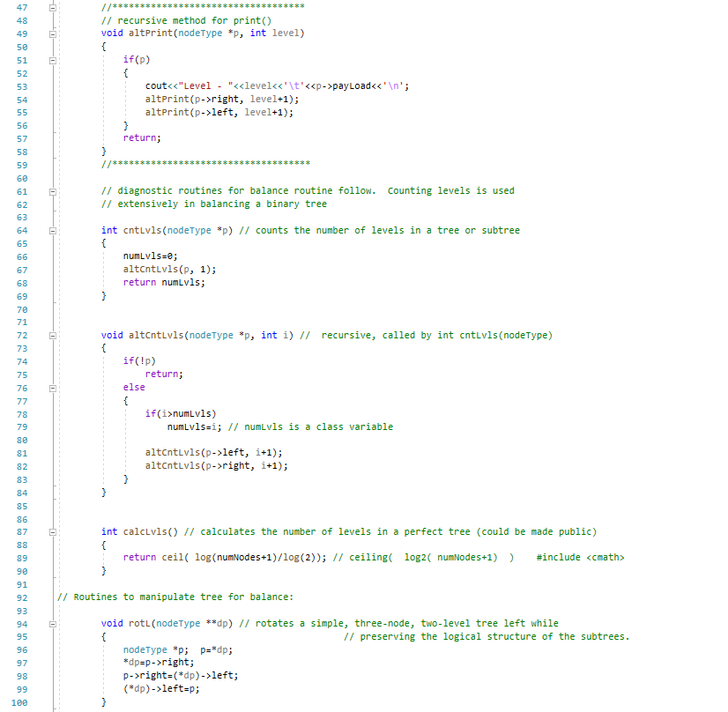
Task: Collapse the else block in altCntLvls
Action: point(55,387)
